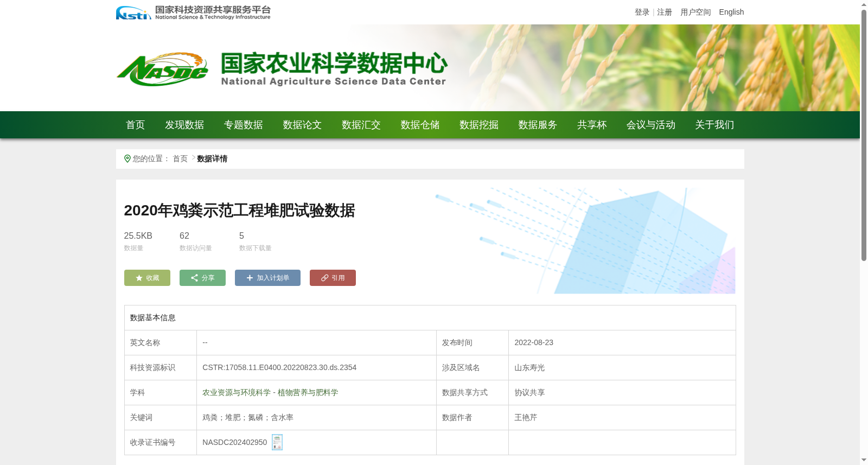
Task: Click the 引用 cite button
Action: coord(333,278)
